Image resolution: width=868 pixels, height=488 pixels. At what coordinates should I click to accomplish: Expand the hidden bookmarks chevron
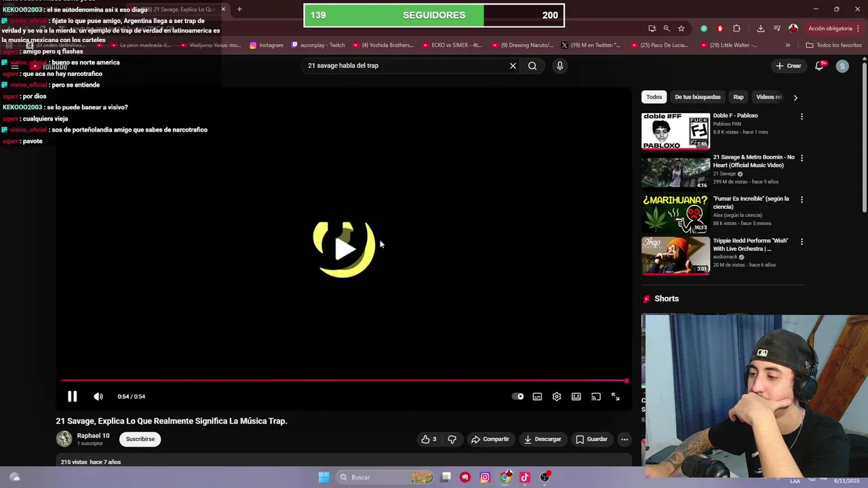click(x=787, y=45)
